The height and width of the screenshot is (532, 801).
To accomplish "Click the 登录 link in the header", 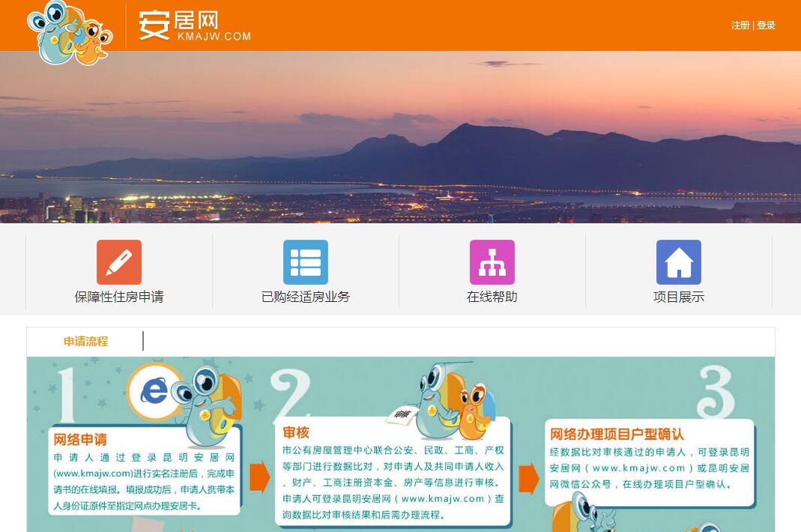I will tap(766, 25).
